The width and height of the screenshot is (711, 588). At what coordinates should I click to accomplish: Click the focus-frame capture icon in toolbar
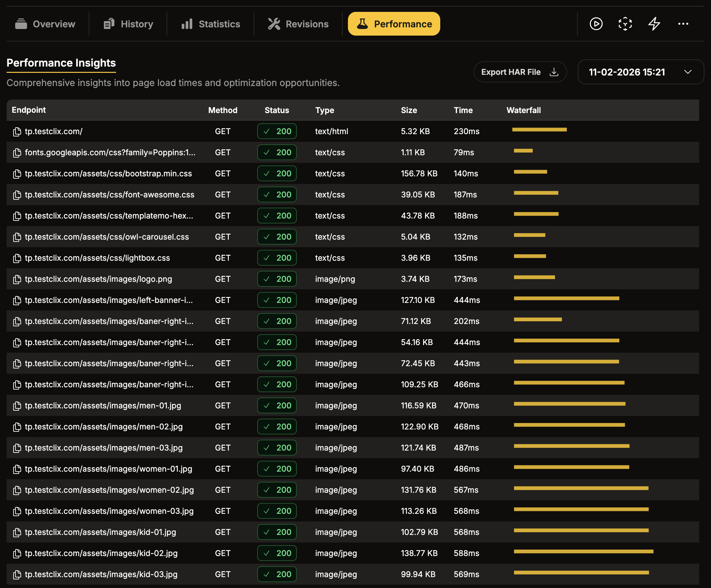pyautogui.click(x=625, y=24)
